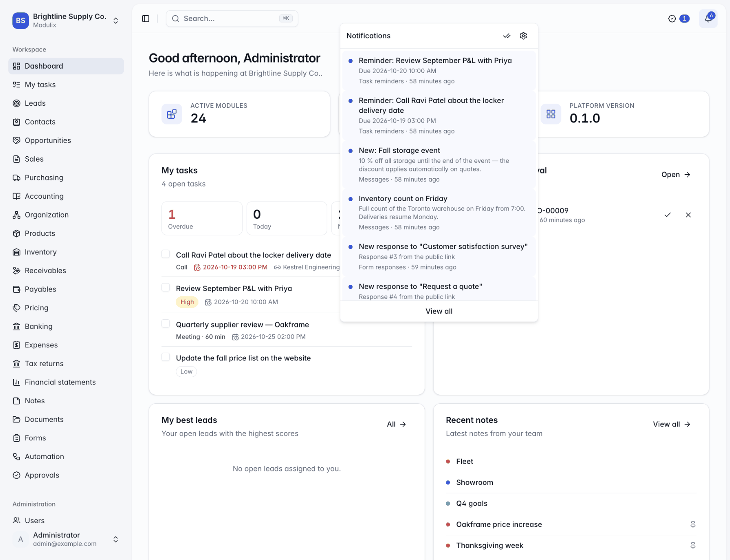Click the Active Modules tile icon

pyautogui.click(x=172, y=114)
